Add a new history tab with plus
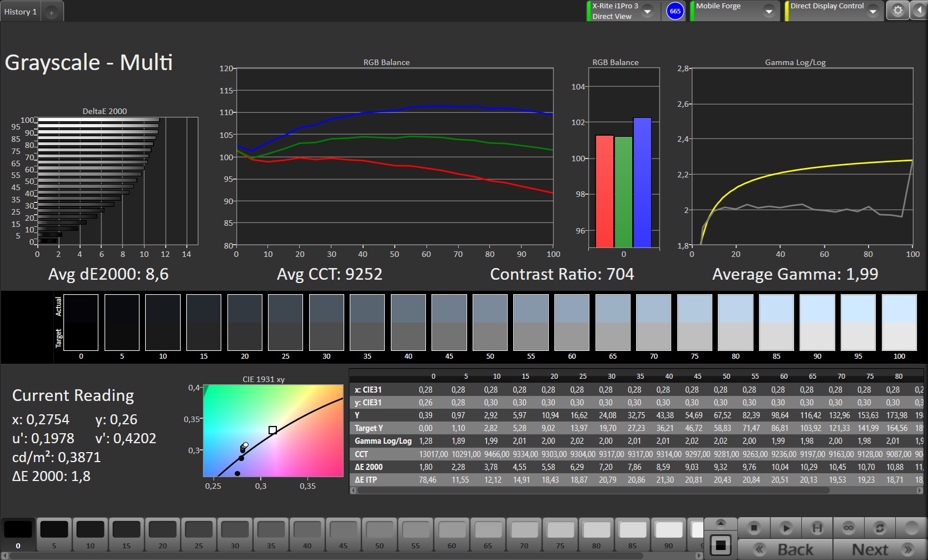The image size is (928, 560). [51, 12]
